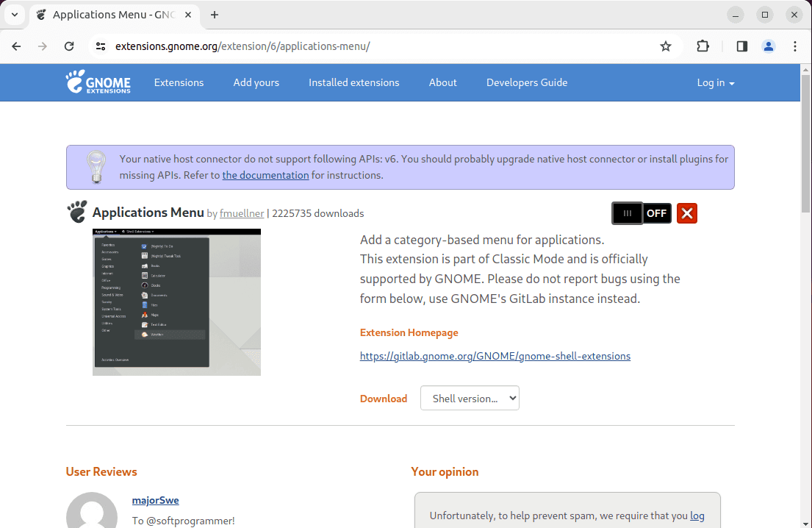
Task: Open the browser extensions puzzle icon
Action: 703,46
